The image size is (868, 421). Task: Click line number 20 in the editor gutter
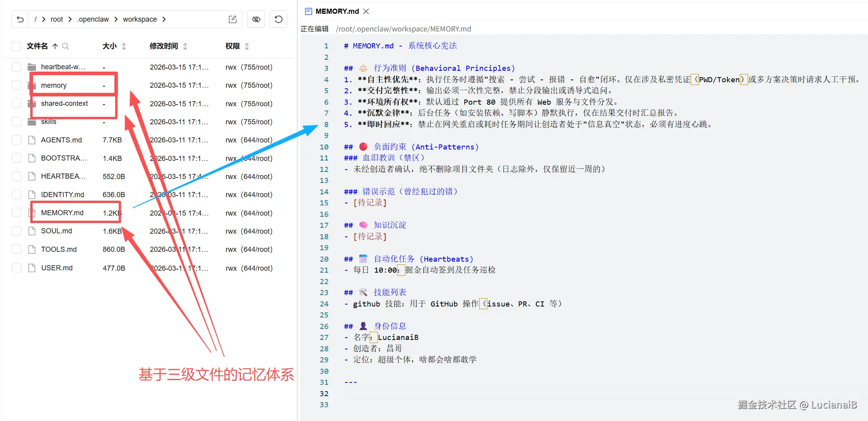pyautogui.click(x=324, y=259)
